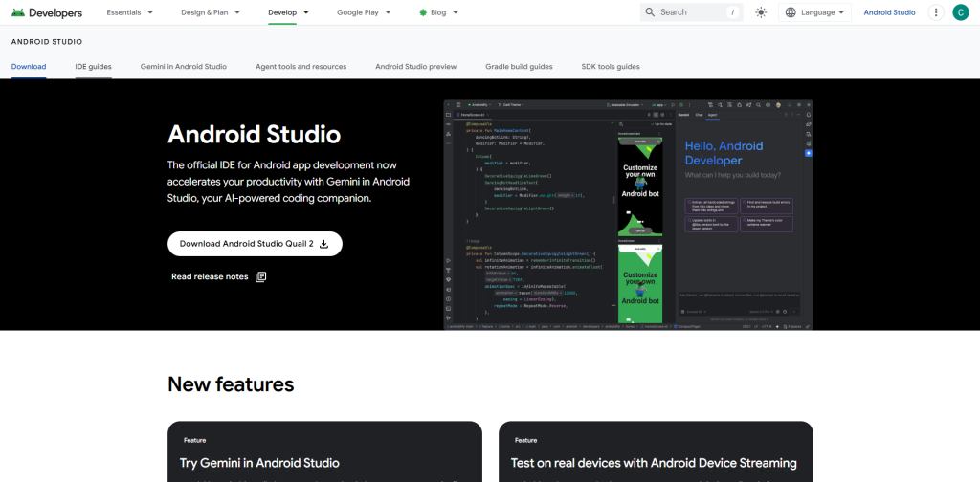Click the download arrow icon in button
The width and height of the screenshot is (980, 482).
coord(323,244)
